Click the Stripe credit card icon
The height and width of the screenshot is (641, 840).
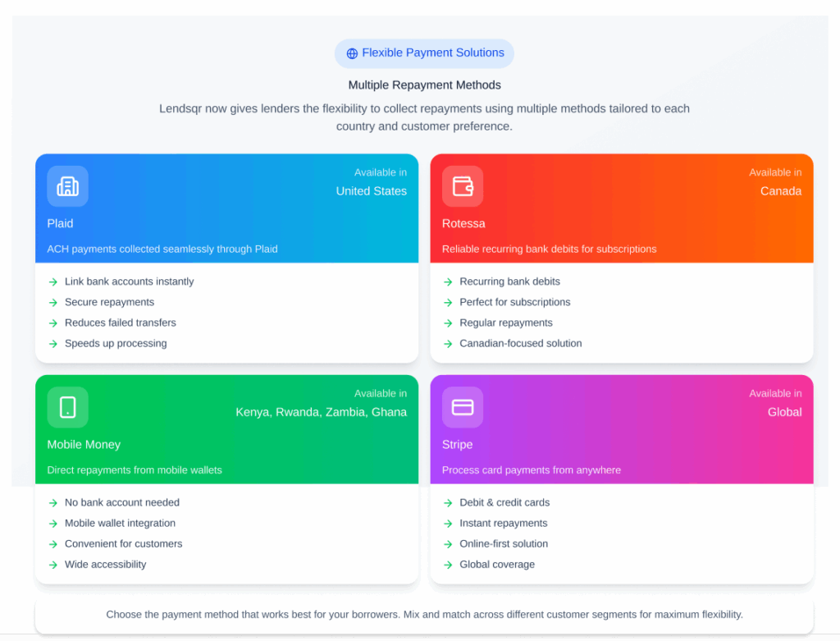(463, 407)
